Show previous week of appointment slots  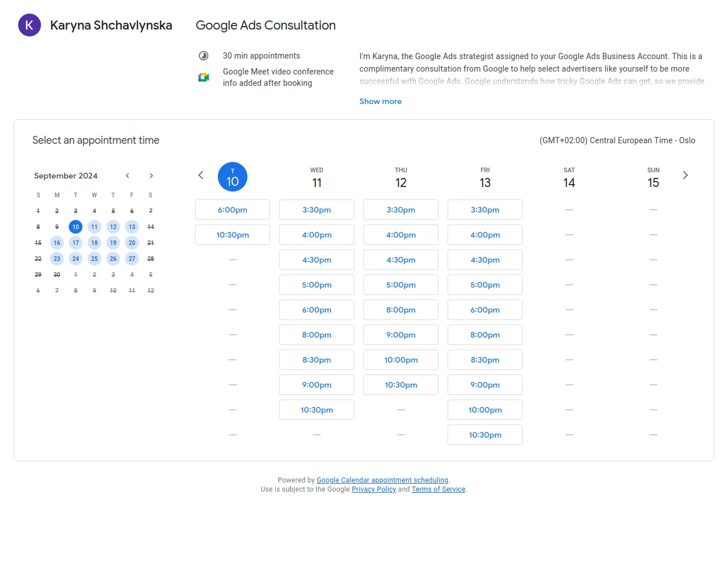[201, 175]
